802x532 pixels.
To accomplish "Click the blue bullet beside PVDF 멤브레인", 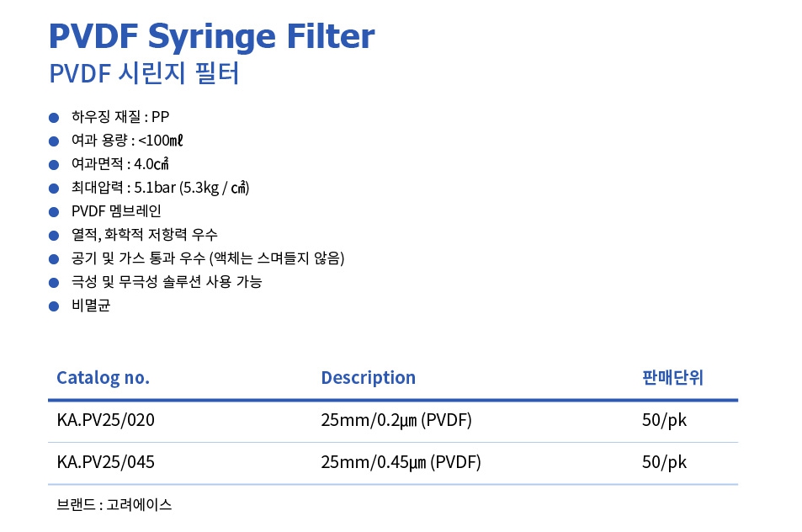I will point(55,211).
